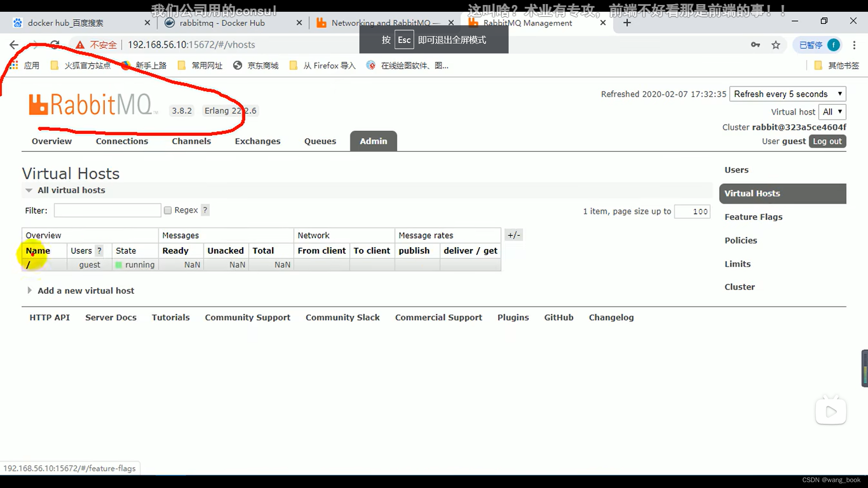Open the Refresh every 5 seconds dropdown
The width and height of the screenshot is (868, 488).
click(x=788, y=94)
